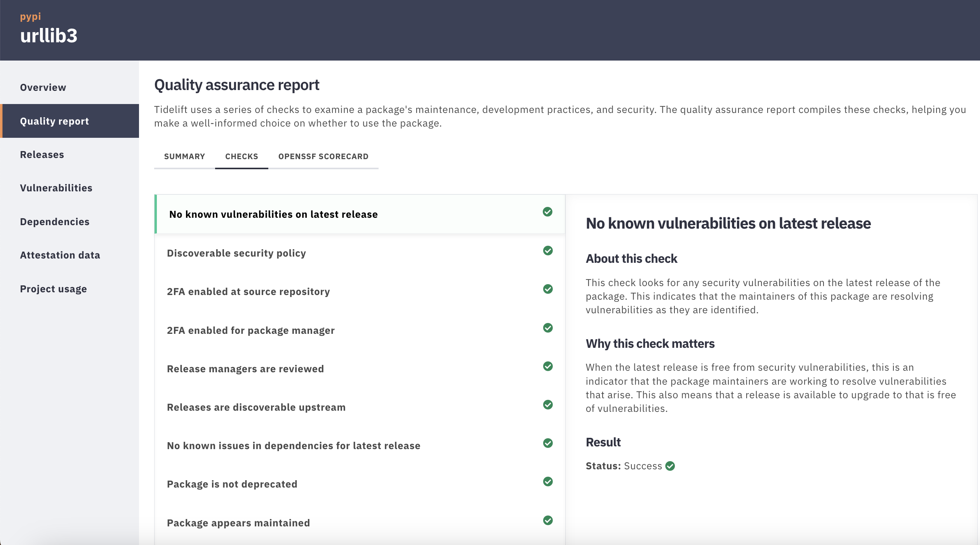This screenshot has height=545, width=980.
Task: Click the Why this check matters heading
Action: (650, 344)
